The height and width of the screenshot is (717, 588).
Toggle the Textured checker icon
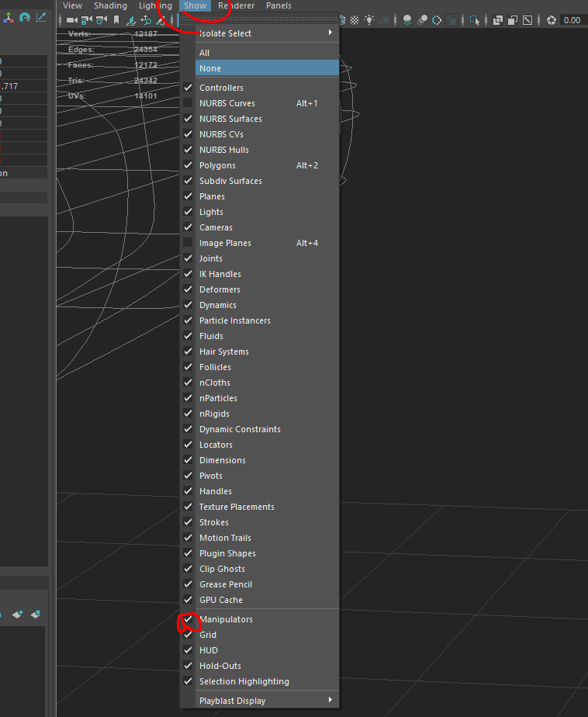pos(355,20)
